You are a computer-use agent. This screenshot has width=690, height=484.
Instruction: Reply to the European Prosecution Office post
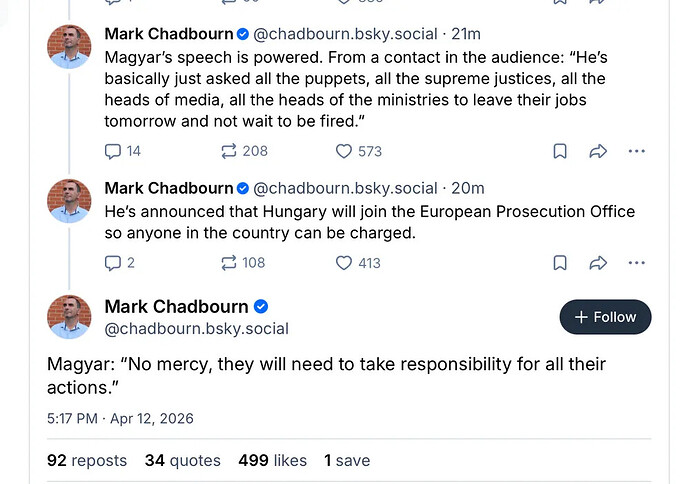pyautogui.click(x=114, y=263)
